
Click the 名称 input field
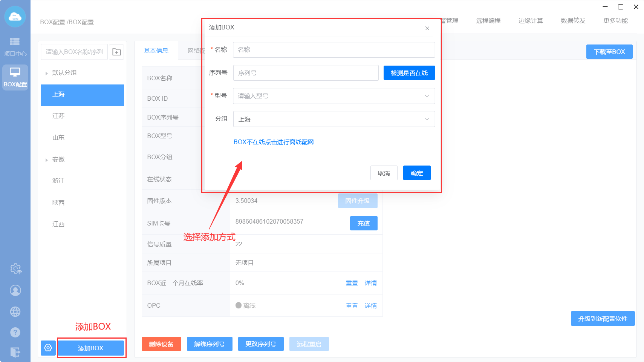(333, 50)
